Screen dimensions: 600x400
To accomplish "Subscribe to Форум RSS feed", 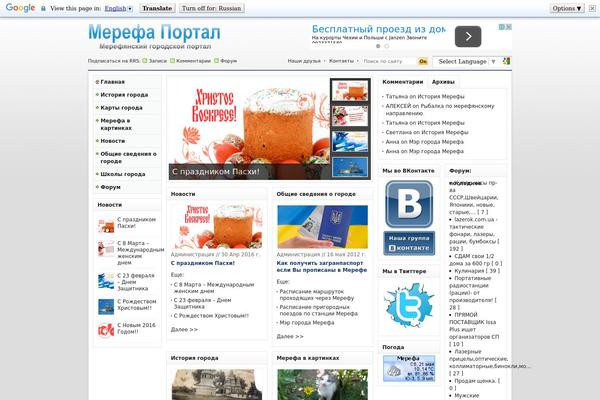I will pyautogui.click(x=225, y=61).
